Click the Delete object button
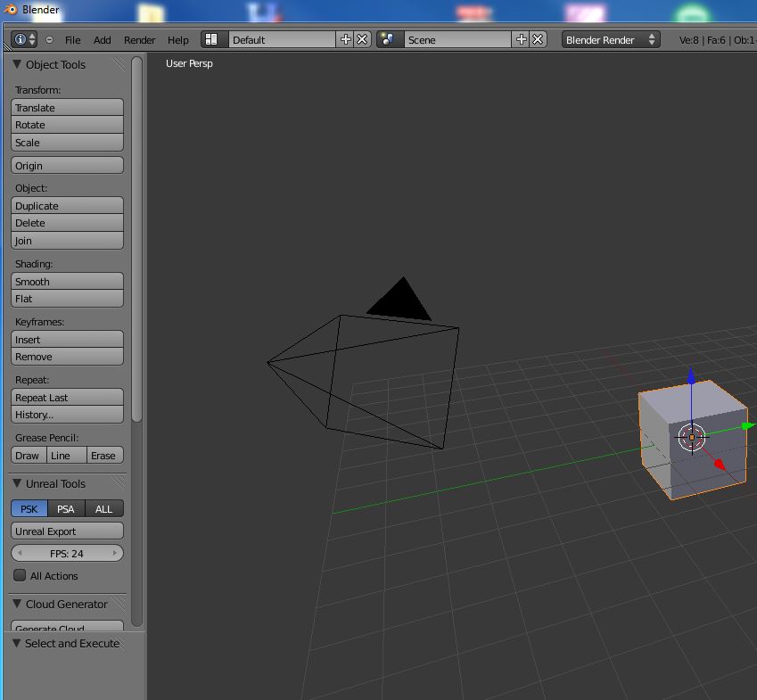The width and height of the screenshot is (757, 700). tap(67, 223)
